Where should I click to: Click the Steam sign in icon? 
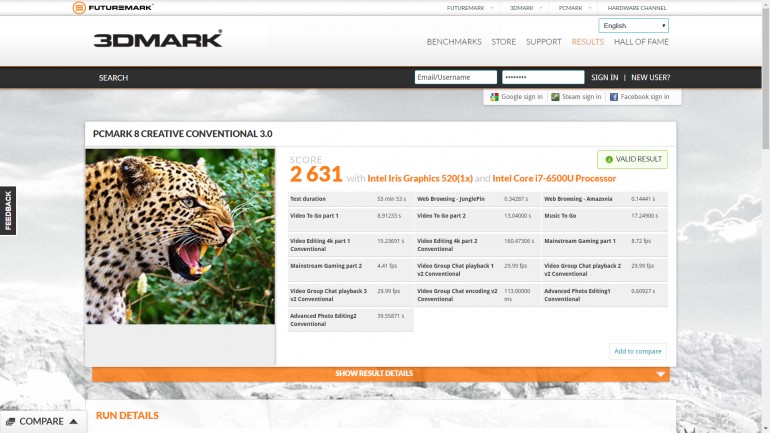tap(555, 97)
